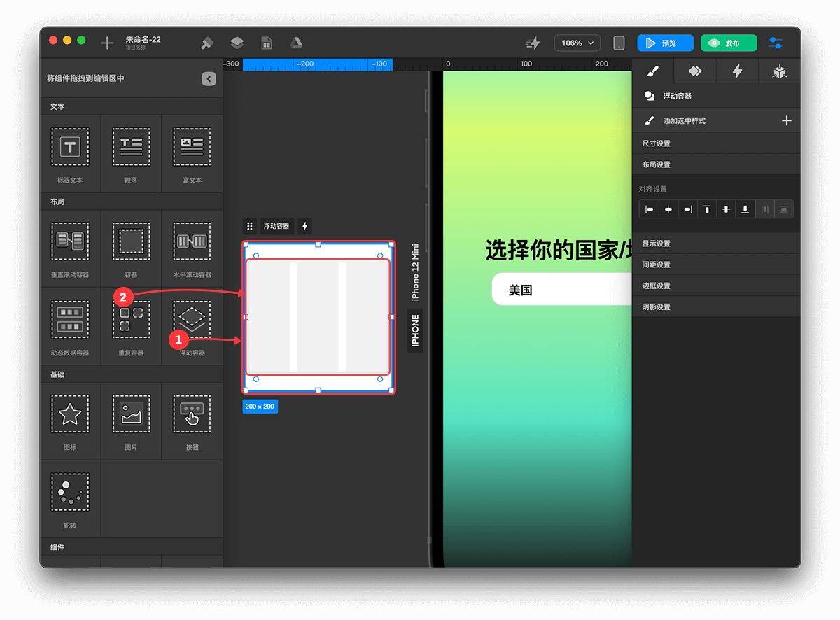840x620 pixels.
Task: Select the 动态数据容器 dynamic data container
Action: 70,327
